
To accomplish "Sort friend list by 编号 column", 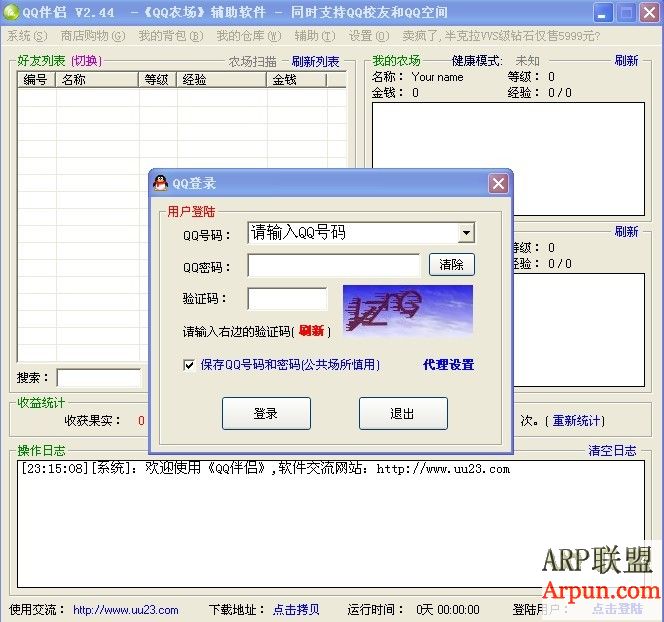I will 37,80.
